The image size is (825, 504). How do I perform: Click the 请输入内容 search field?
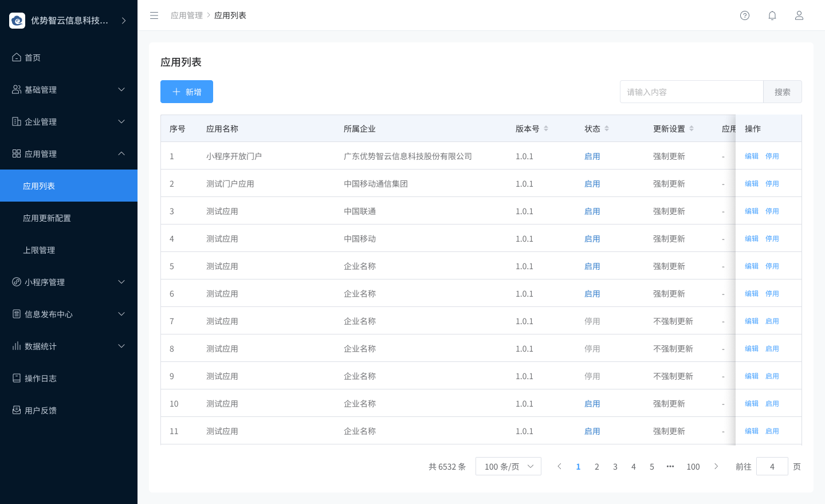click(x=692, y=92)
